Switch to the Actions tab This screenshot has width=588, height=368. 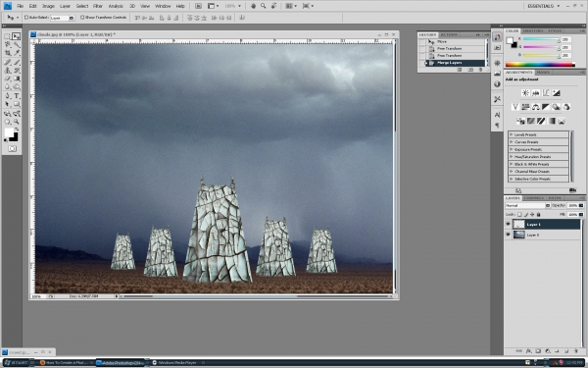[449, 34]
